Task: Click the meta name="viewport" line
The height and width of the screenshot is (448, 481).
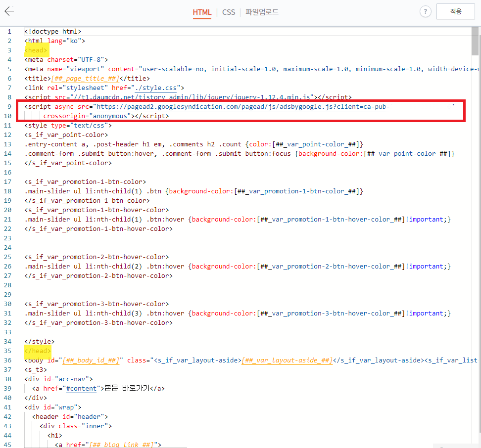Action: click(x=251, y=69)
